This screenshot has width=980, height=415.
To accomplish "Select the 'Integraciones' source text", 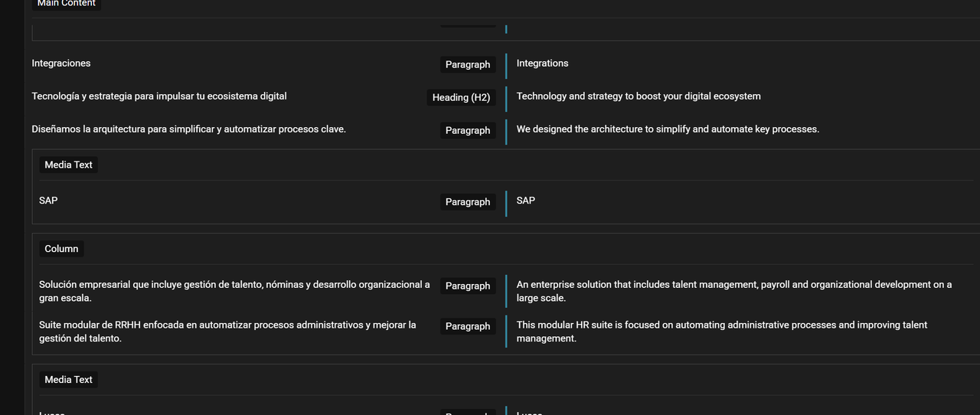I will (61, 64).
